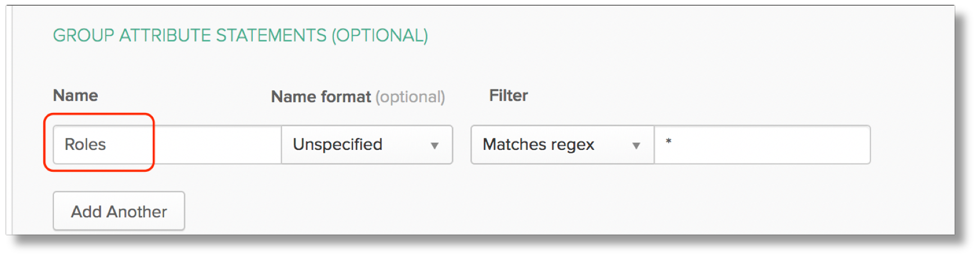Focus the filter value field containing asterisk
980x256 pixels.
tap(761, 145)
